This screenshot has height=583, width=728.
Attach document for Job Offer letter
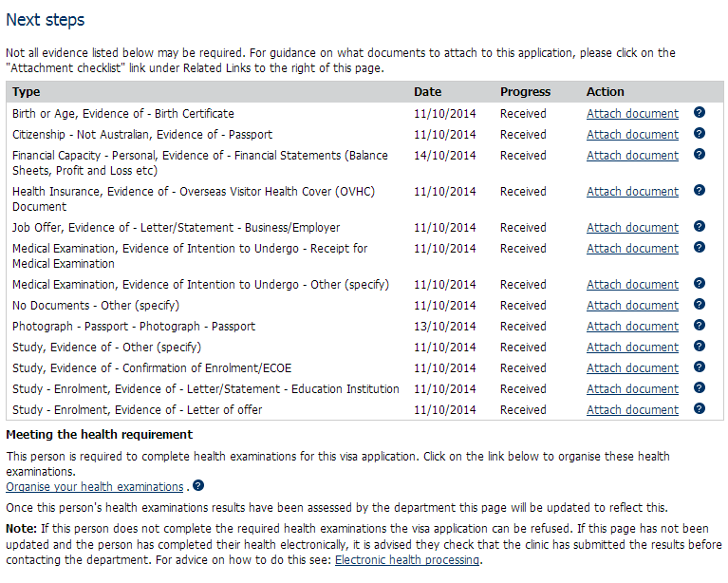pyautogui.click(x=632, y=228)
